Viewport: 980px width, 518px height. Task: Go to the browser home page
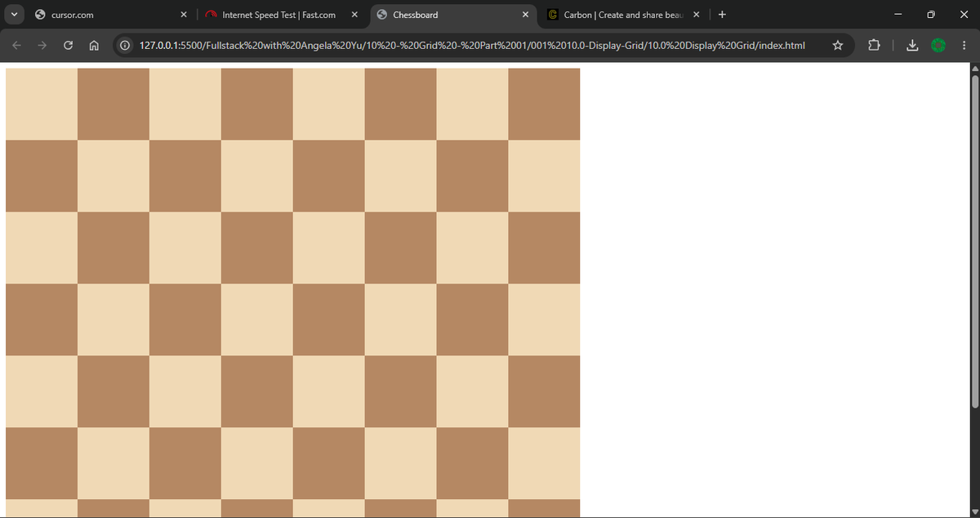pos(93,46)
